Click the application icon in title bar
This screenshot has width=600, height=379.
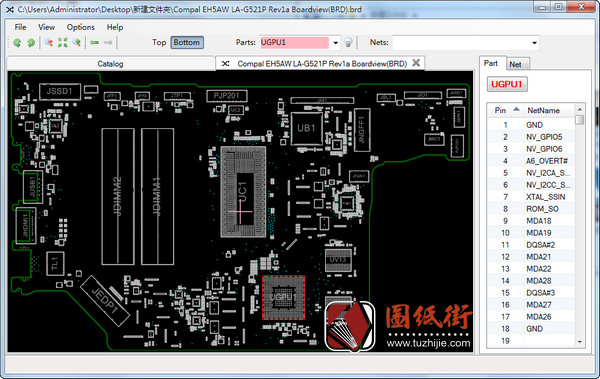coord(10,9)
